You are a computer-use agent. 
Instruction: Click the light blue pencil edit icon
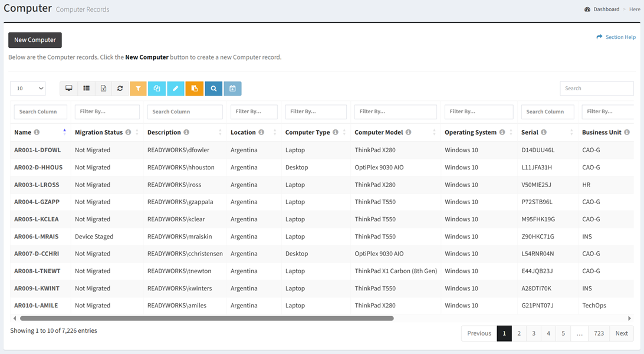pyautogui.click(x=175, y=88)
